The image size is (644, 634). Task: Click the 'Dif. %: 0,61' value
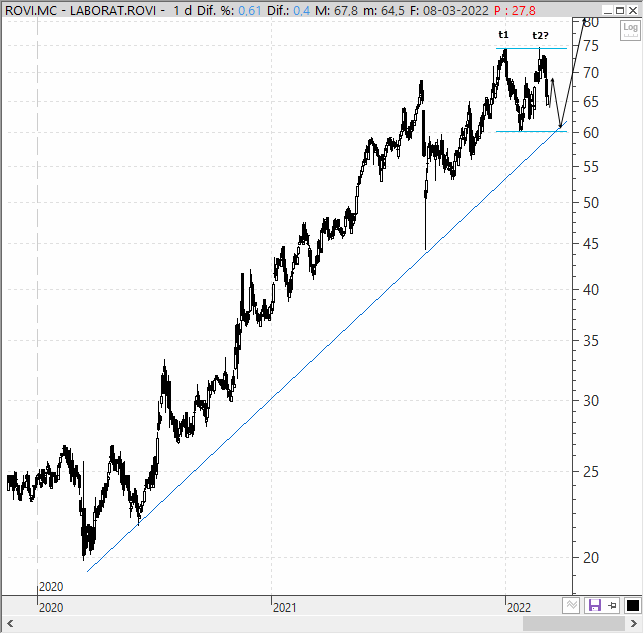tap(229, 11)
